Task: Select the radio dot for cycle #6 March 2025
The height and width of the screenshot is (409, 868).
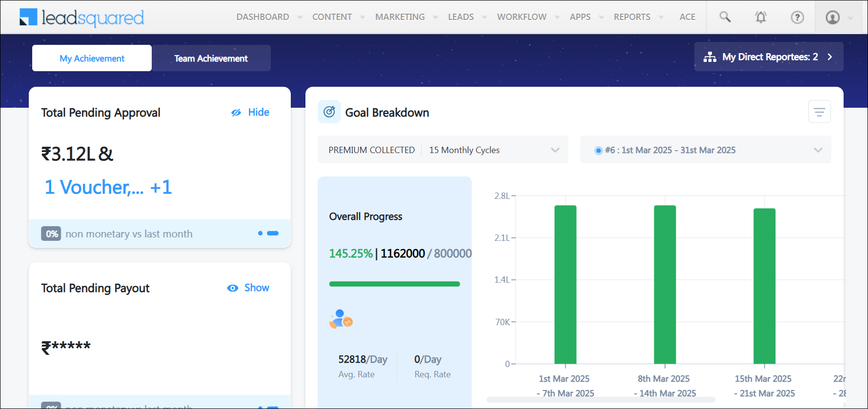Action: click(598, 150)
